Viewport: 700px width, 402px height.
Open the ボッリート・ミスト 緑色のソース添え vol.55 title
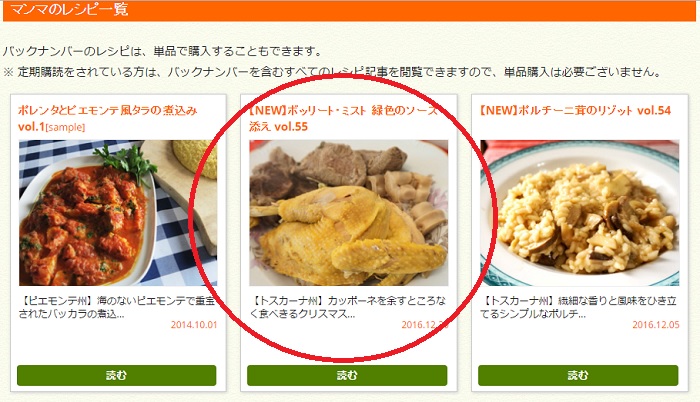346,118
